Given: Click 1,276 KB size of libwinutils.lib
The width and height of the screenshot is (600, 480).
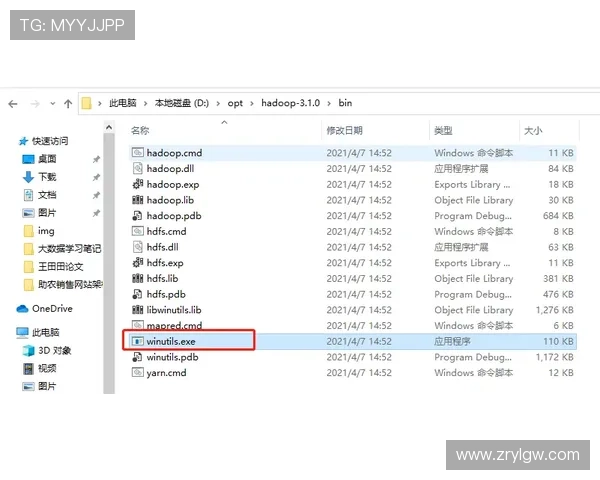Looking at the screenshot, I should [x=554, y=310].
